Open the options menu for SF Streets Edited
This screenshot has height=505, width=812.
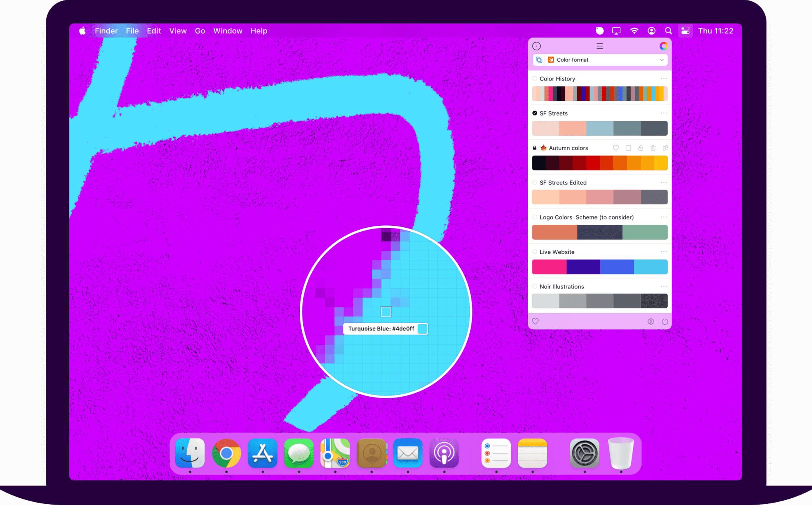664,182
